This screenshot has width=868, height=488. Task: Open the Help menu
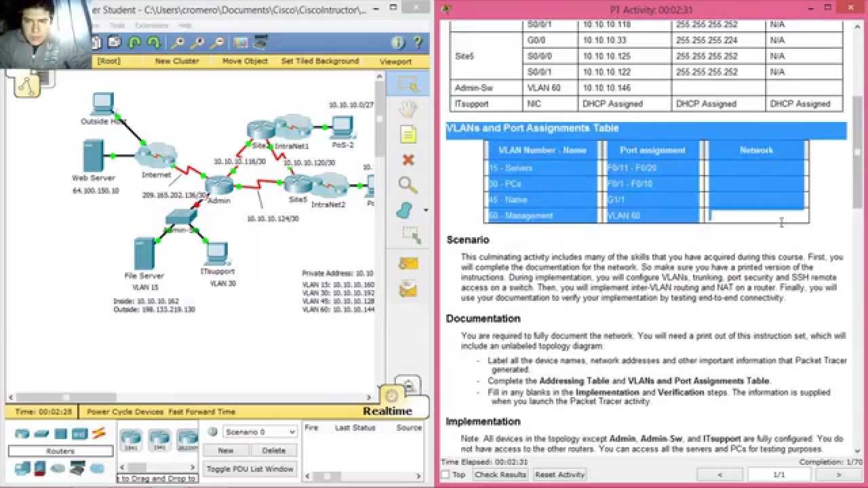(185, 26)
